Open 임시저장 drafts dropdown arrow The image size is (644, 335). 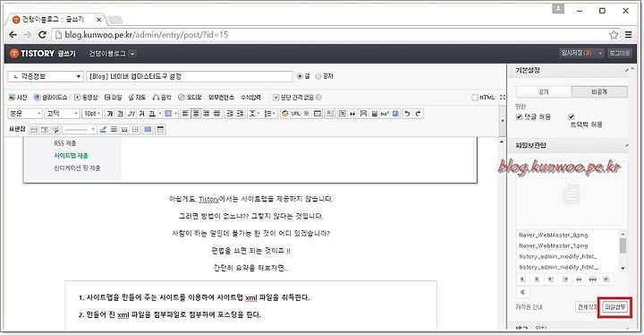tap(600, 54)
